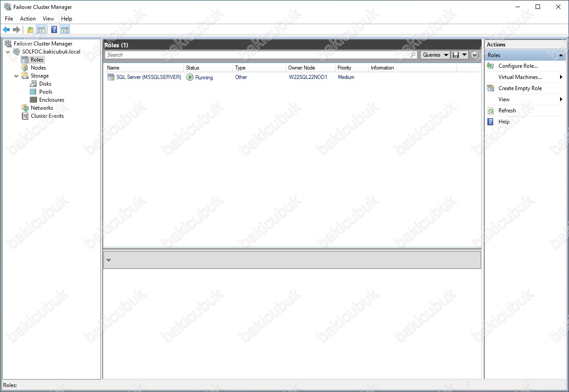Open the View menu in the menu bar
Screen dimensions: 569x392
[48, 19]
